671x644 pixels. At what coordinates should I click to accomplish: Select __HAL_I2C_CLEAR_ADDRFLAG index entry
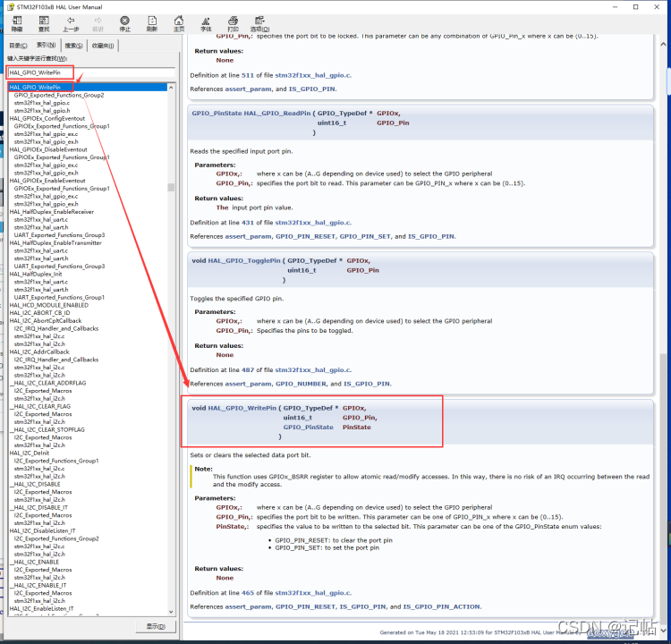48,383
